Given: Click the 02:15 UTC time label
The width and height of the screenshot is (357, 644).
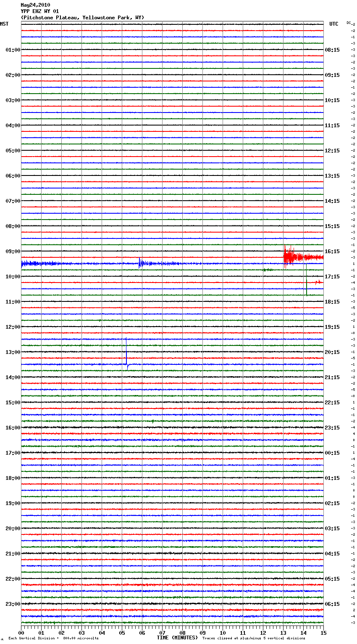Looking at the screenshot, I should [x=332, y=503].
